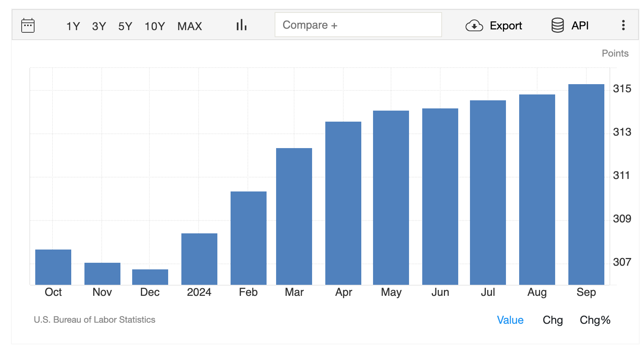The width and height of the screenshot is (644, 355).
Task: Click the U.S. Bureau of Labor Statistics source
Action: click(94, 320)
